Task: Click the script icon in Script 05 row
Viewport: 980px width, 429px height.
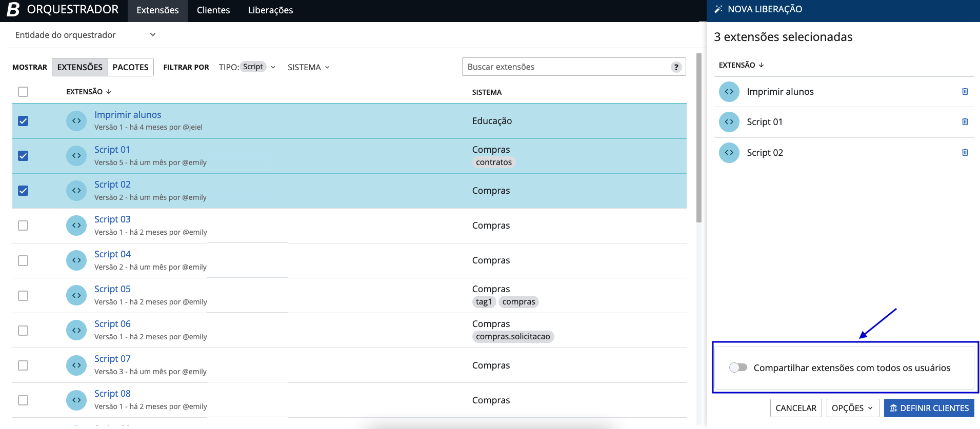Action: (76, 295)
